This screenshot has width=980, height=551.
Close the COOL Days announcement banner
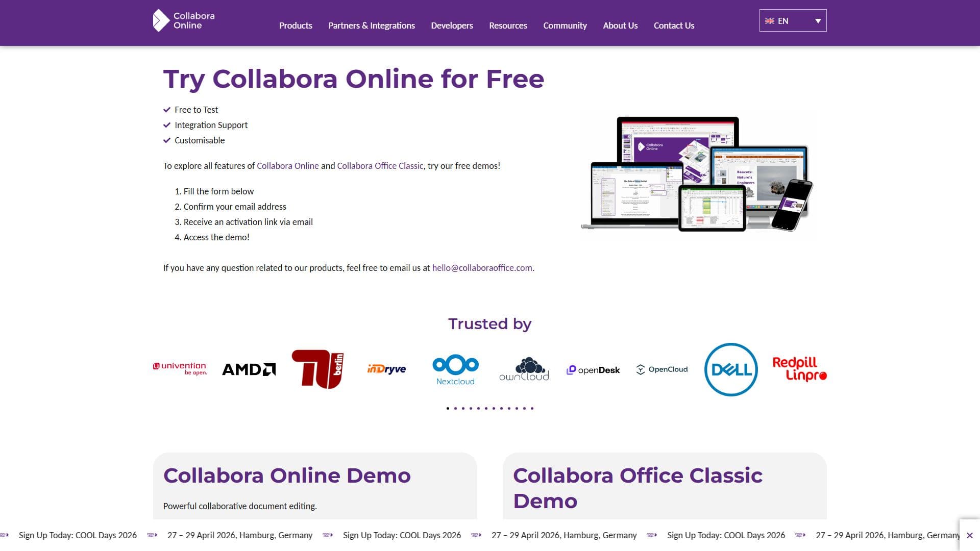pyautogui.click(x=970, y=535)
